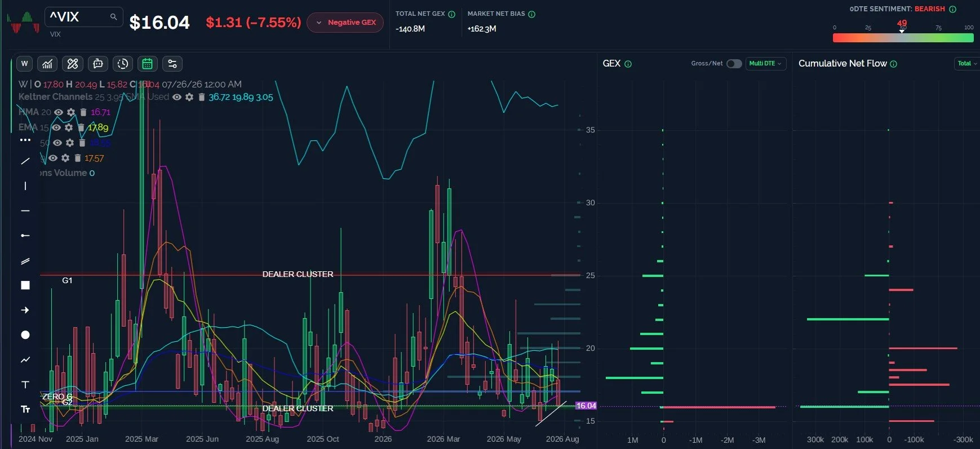Hide Keltner Channels with eye icon
Image resolution: width=980 pixels, height=449 pixels.
point(177,97)
